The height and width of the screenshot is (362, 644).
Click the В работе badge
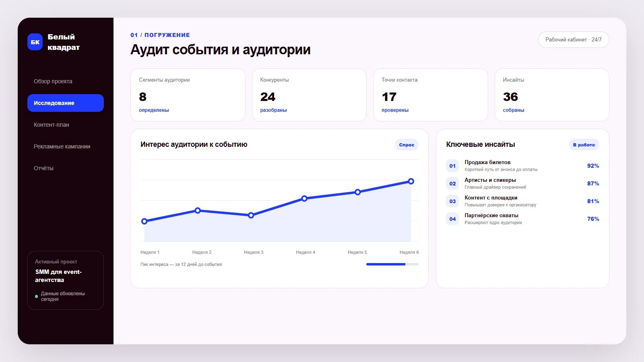click(584, 145)
